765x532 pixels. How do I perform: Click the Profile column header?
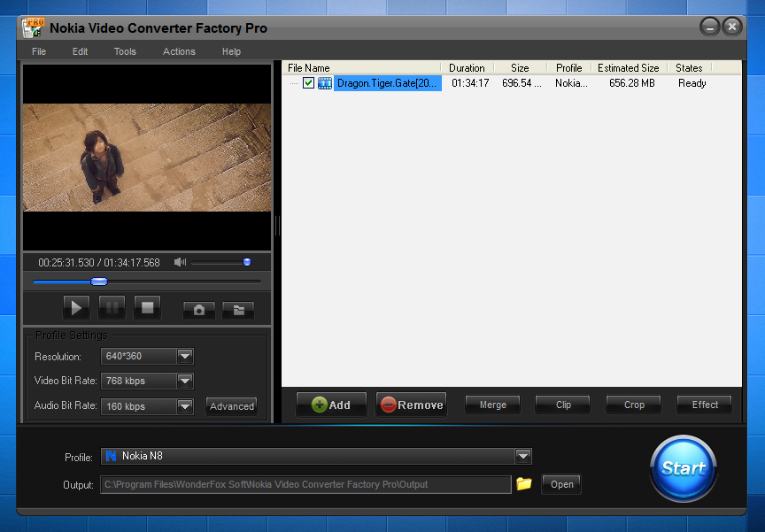coord(568,68)
